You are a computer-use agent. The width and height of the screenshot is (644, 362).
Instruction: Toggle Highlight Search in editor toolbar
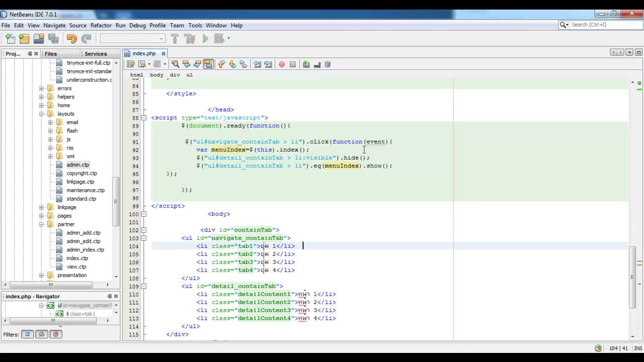[208, 64]
